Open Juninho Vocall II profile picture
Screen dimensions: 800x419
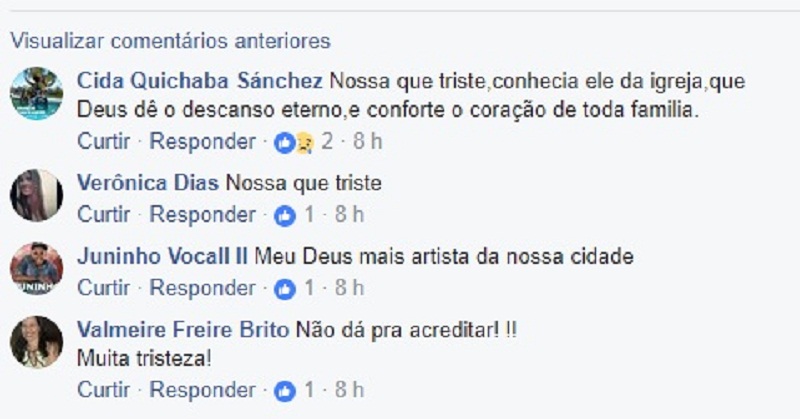click(x=36, y=268)
